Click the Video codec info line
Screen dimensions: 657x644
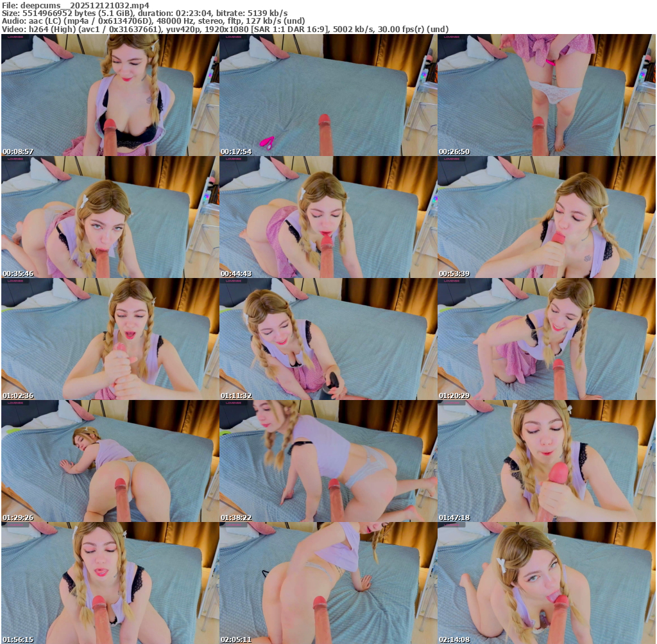(x=225, y=29)
